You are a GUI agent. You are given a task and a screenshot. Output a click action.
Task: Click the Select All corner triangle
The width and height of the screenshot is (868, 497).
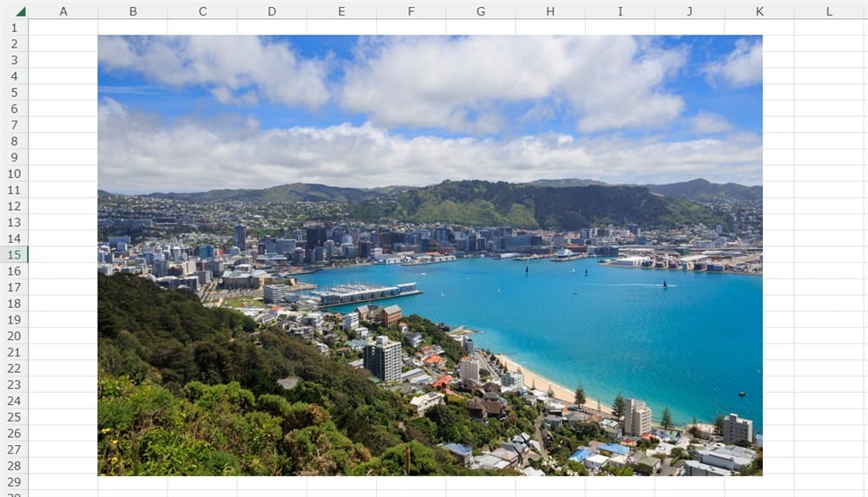pos(19,11)
